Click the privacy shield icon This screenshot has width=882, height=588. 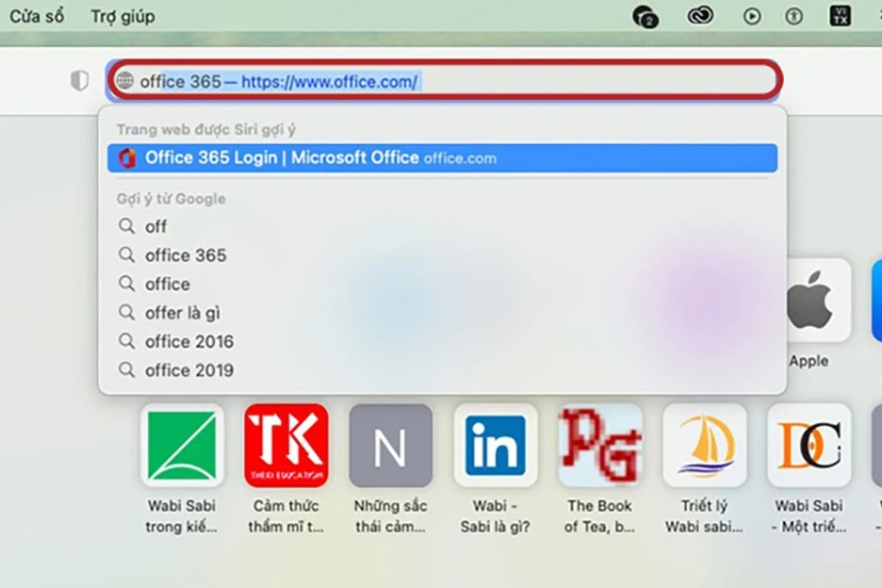pos(79,80)
